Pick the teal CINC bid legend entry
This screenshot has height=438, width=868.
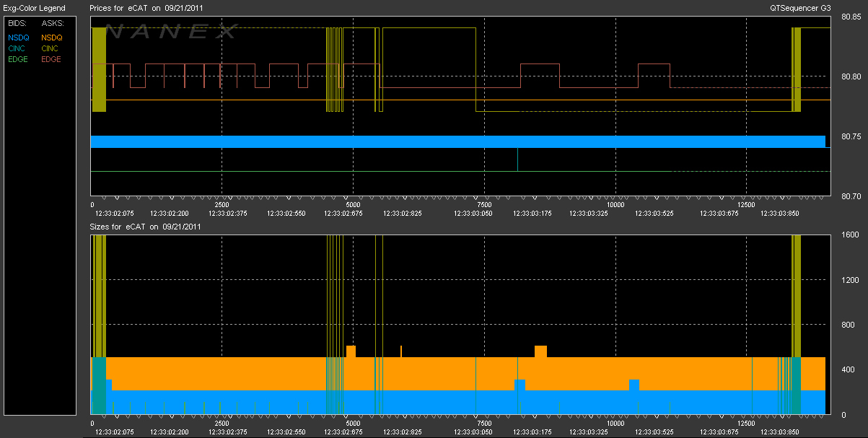point(17,48)
